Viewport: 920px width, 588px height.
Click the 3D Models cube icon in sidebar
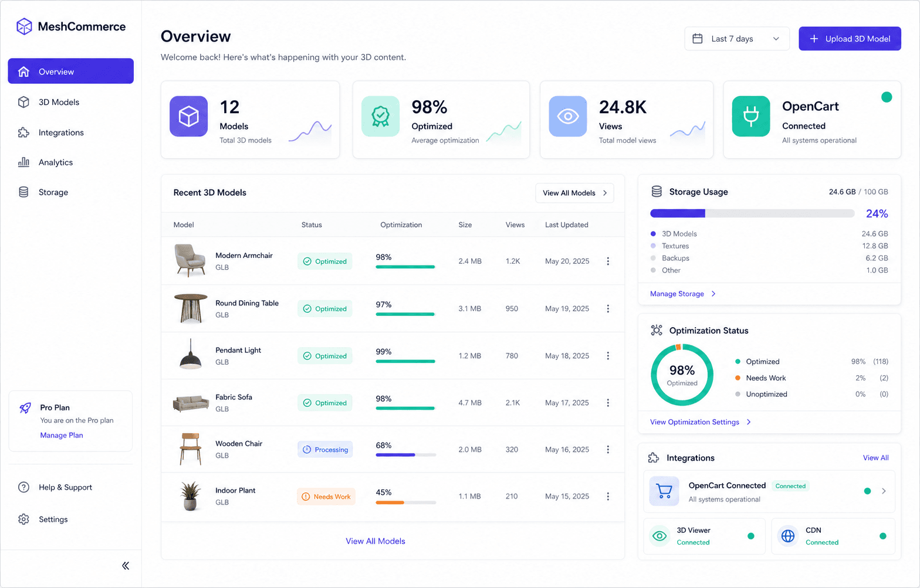[23, 102]
